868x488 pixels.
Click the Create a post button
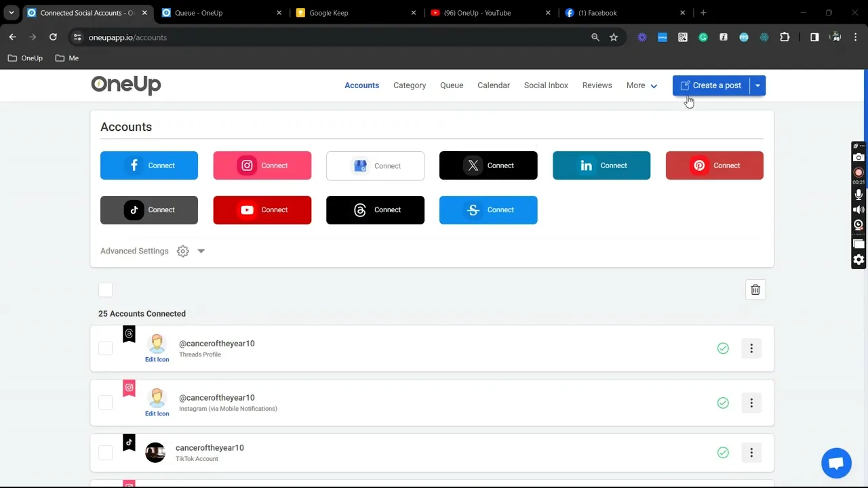tap(711, 85)
